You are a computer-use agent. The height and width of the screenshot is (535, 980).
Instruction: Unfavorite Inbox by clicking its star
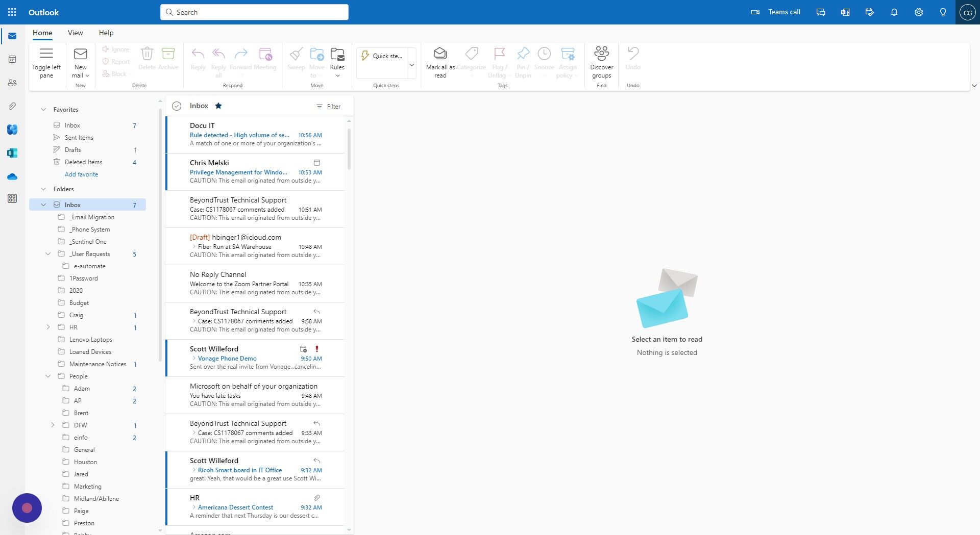coord(218,106)
